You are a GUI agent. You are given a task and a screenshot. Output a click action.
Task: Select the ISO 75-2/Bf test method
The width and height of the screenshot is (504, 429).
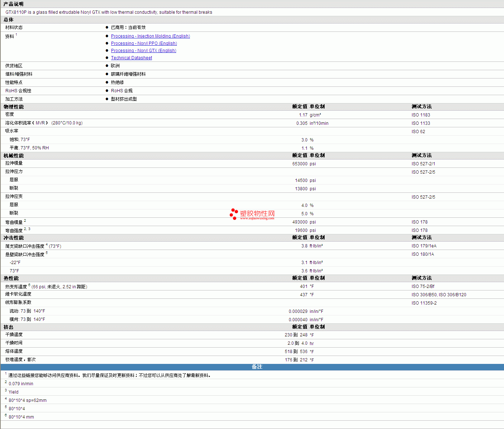423,286
